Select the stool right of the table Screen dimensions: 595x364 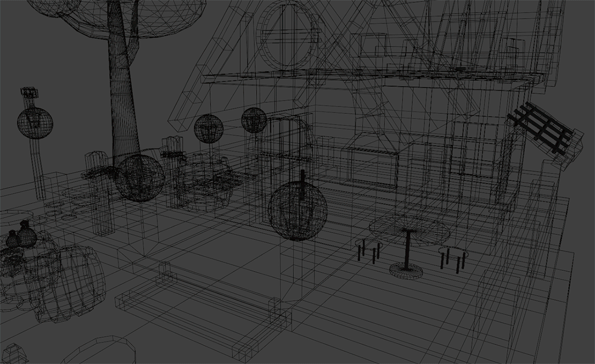pyautogui.click(x=452, y=256)
